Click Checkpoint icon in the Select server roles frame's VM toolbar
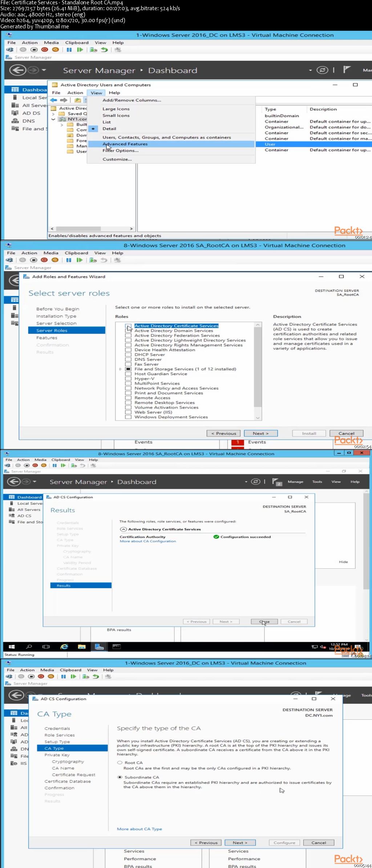This screenshot has height=868, width=372. tap(93, 260)
